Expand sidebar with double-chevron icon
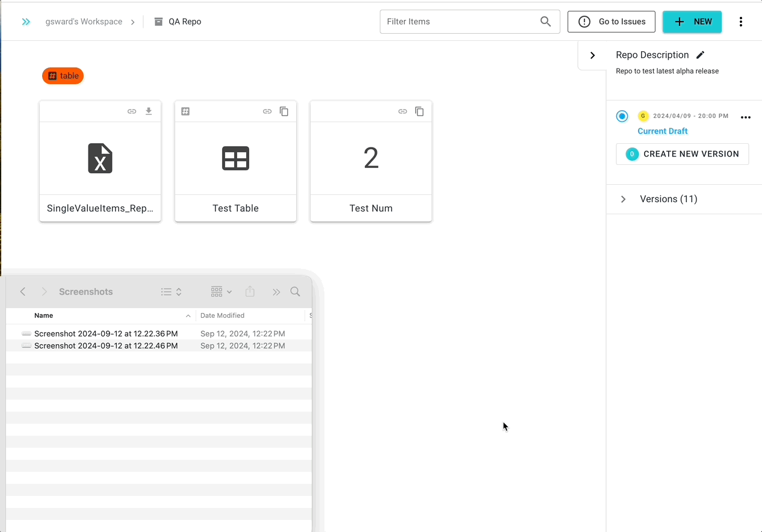 click(26, 22)
